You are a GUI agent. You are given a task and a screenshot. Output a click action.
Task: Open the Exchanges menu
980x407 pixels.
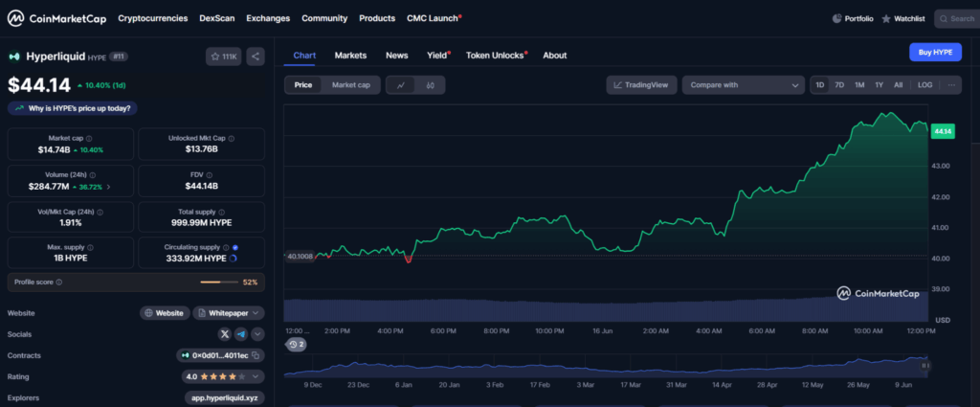[x=268, y=18]
